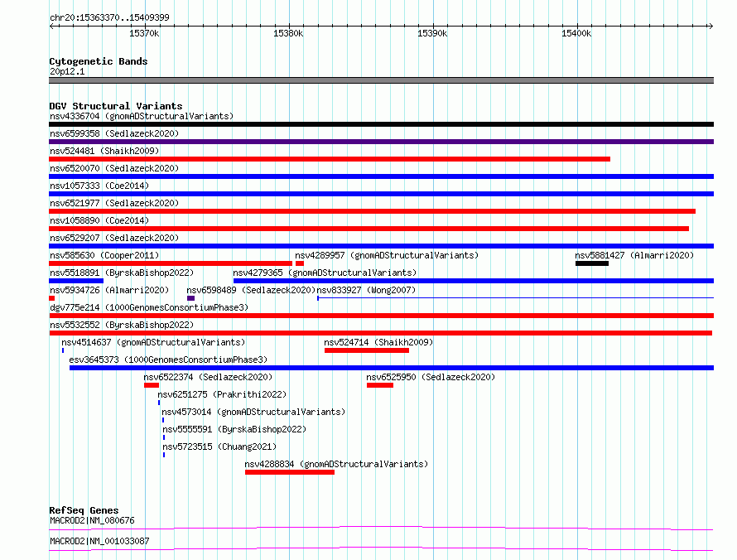Click tiny red nsv5934726 variant mark

tap(51, 298)
